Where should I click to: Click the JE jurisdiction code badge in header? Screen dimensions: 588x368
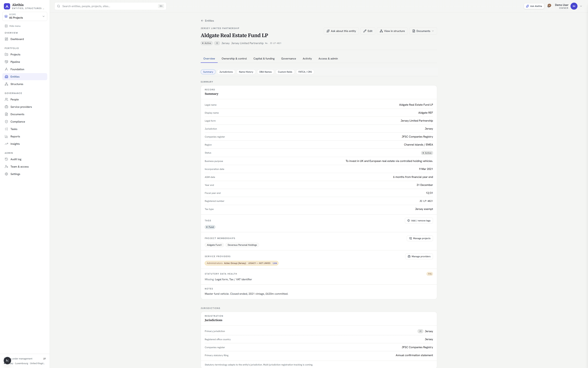click(x=217, y=43)
